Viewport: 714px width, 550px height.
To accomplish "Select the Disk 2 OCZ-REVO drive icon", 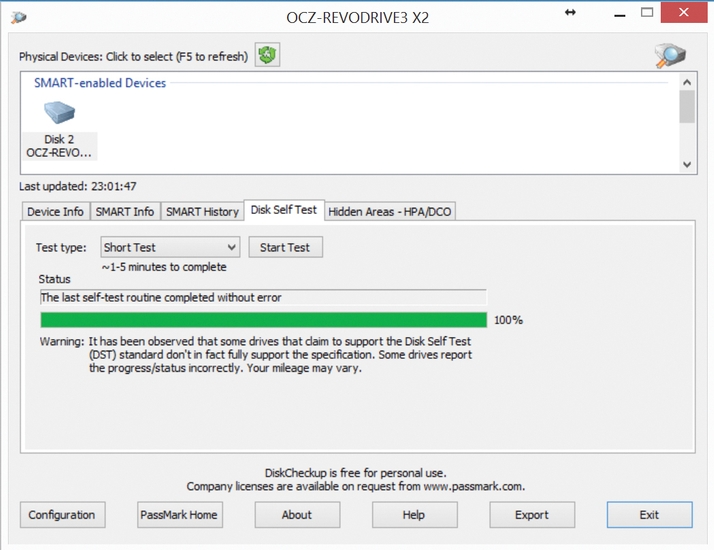I will [x=59, y=130].
